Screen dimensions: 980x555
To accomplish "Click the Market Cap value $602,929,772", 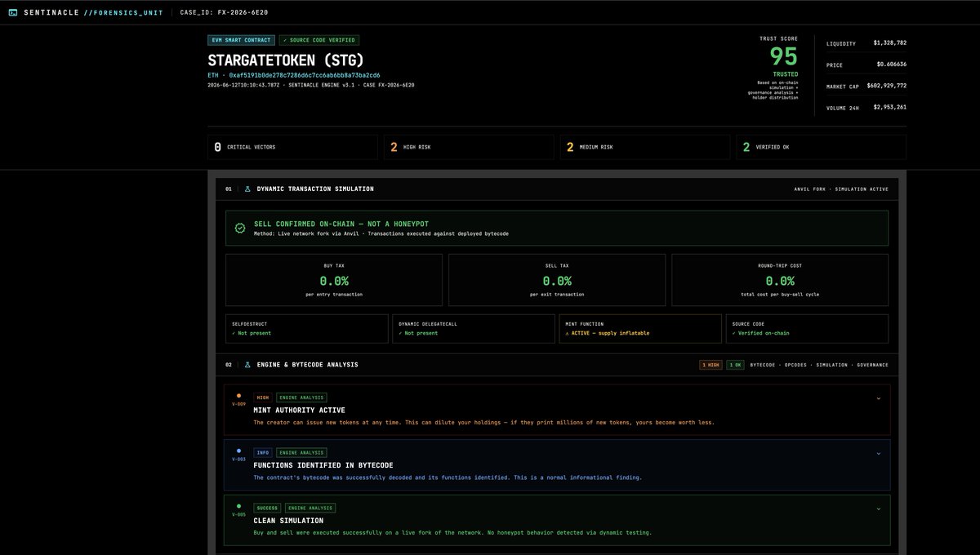I will [886, 85].
